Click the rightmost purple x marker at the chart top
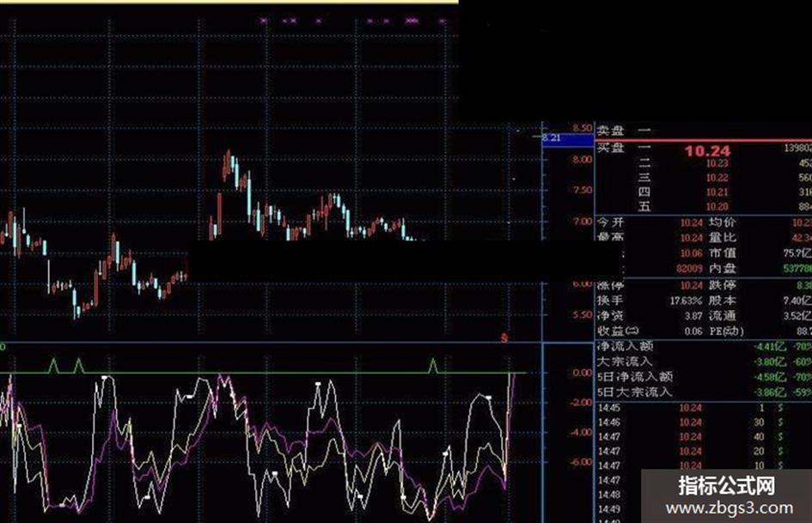The height and width of the screenshot is (523, 812). coord(443,21)
